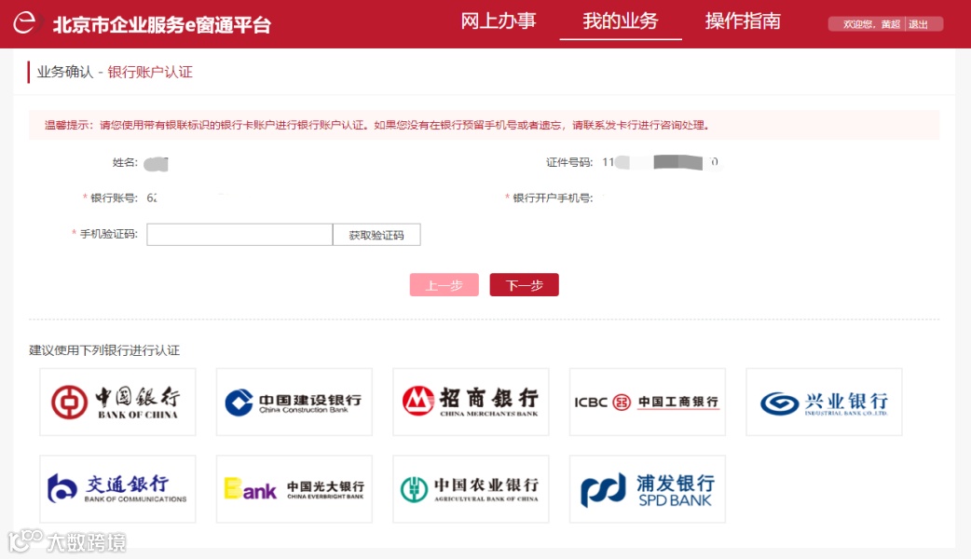
Task: Click the e-window platform logo icon
Action: click(25, 23)
